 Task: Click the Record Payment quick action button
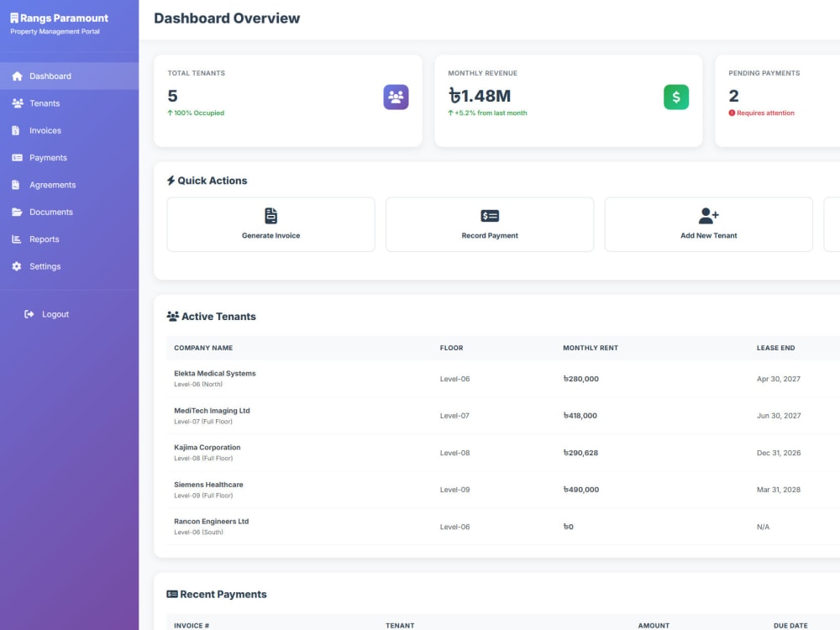pos(490,224)
